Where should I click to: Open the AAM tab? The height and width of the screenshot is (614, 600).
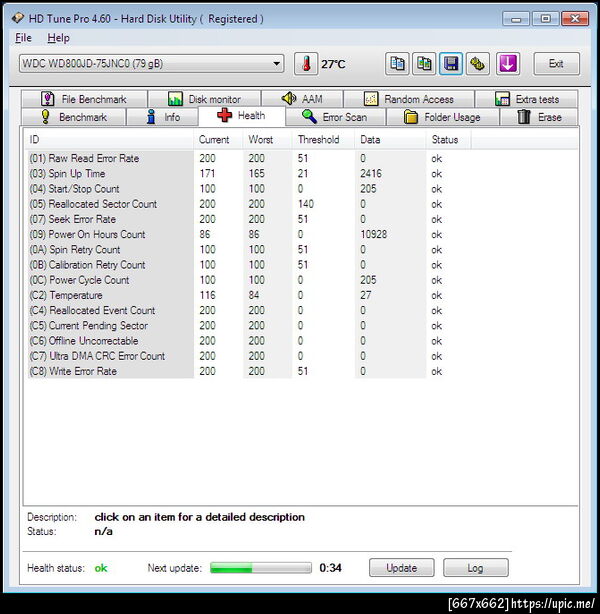302,99
